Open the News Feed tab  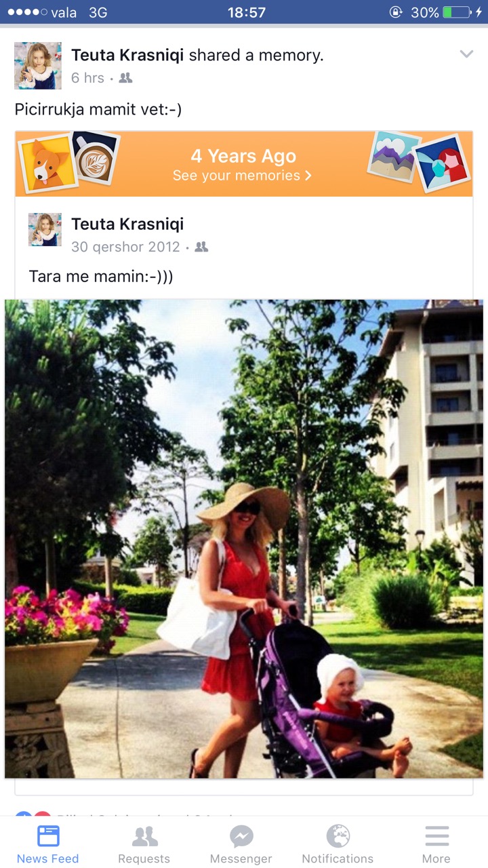pos(48,844)
